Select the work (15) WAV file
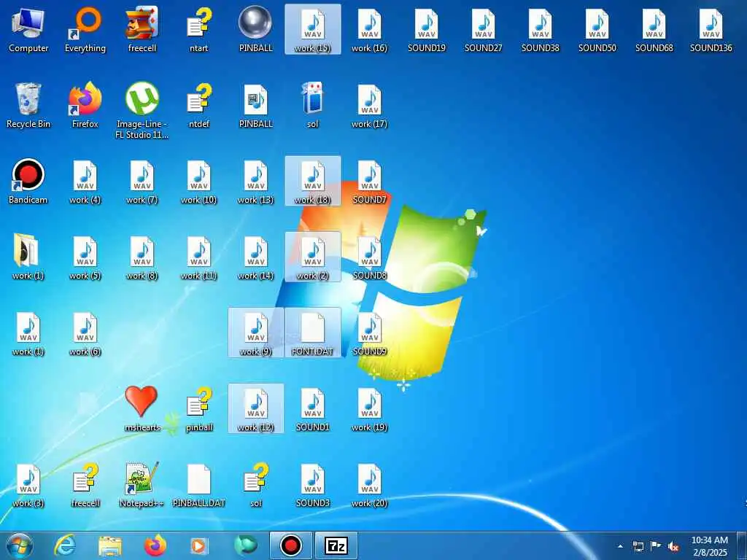The width and height of the screenshot is (747, 560). [312, 29]
